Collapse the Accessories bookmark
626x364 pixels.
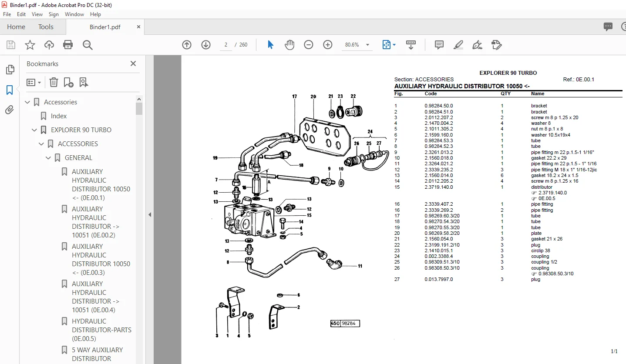(28, 102)
